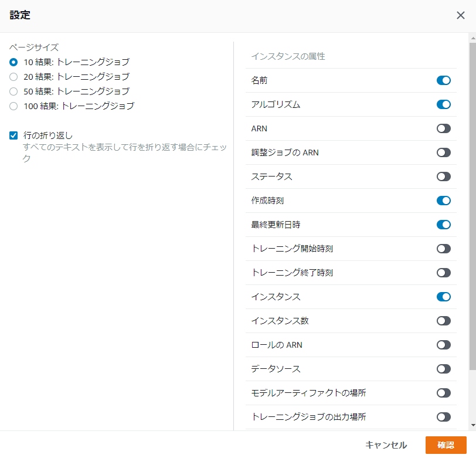Turn off the 最終更新日時 toggle
Screen dimensions: 476x458
tap(444, 225)
